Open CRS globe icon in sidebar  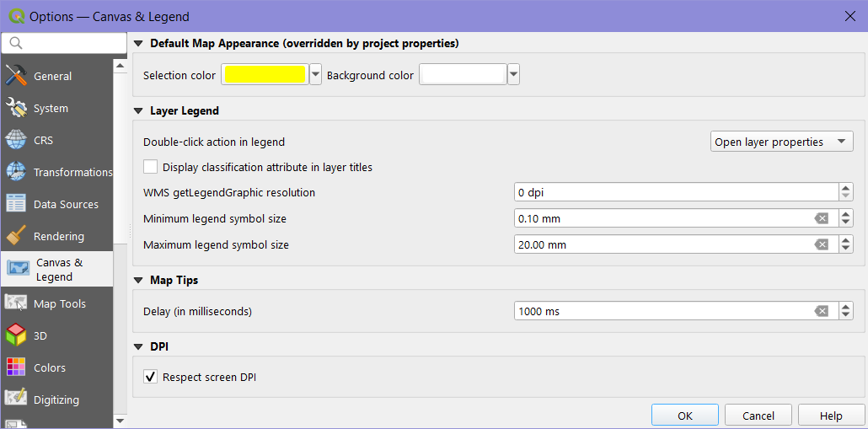[16, 140]
